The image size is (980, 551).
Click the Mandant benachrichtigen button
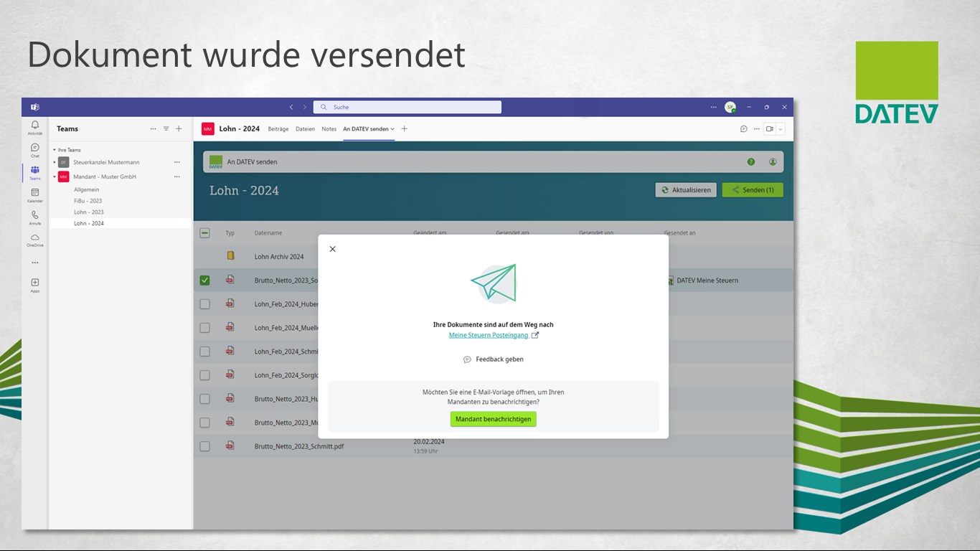[x=493, y=419]
